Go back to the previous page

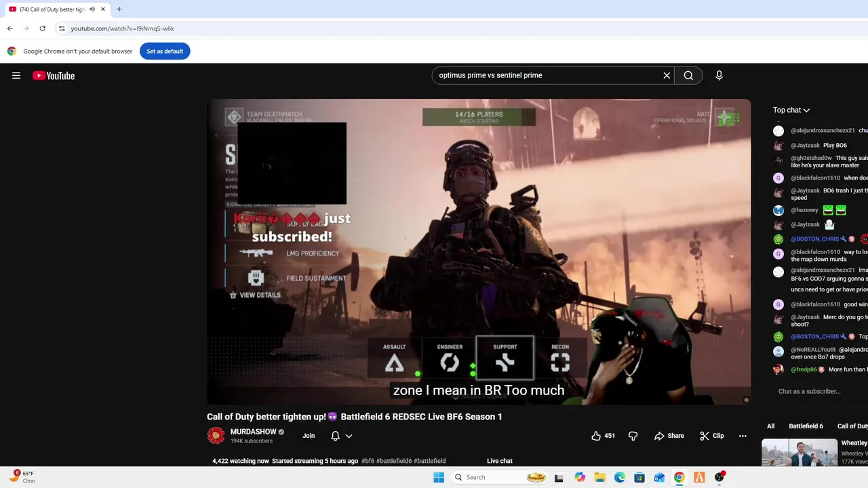[9, 28]
